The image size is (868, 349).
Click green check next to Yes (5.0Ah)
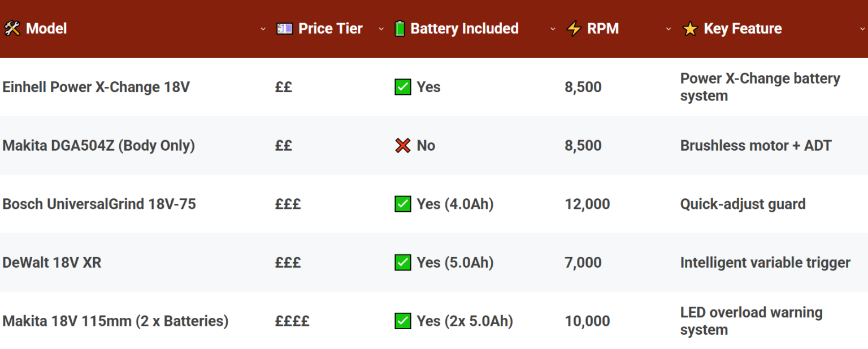[402, 263]
